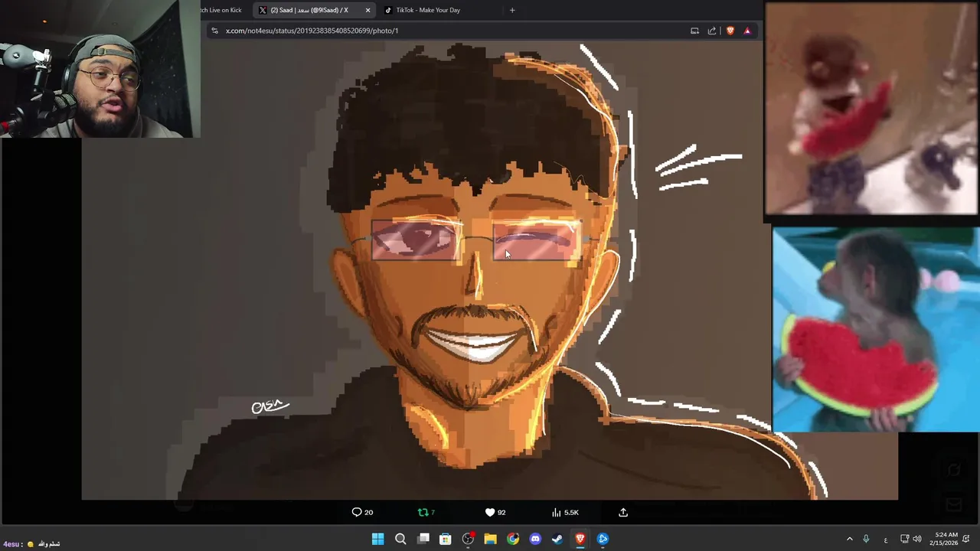Viewport: 980px width, 551px height.
Task: Click the microphone icon in system tray
Action: tap(866, 539)
